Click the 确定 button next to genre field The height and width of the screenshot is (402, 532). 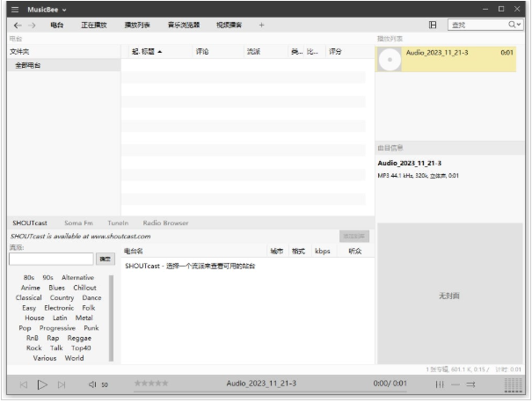click(x=105, y=259)
